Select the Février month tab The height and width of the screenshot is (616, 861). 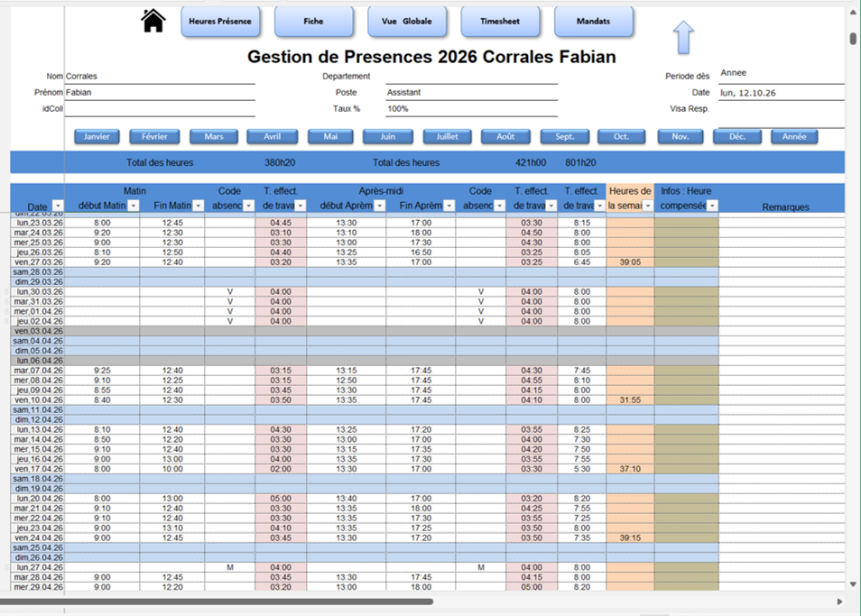pos(154,136)
